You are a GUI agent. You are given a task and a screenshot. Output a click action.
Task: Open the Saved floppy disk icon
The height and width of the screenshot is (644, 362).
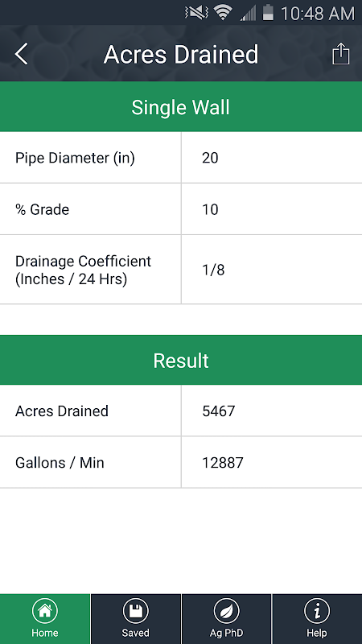135,611
